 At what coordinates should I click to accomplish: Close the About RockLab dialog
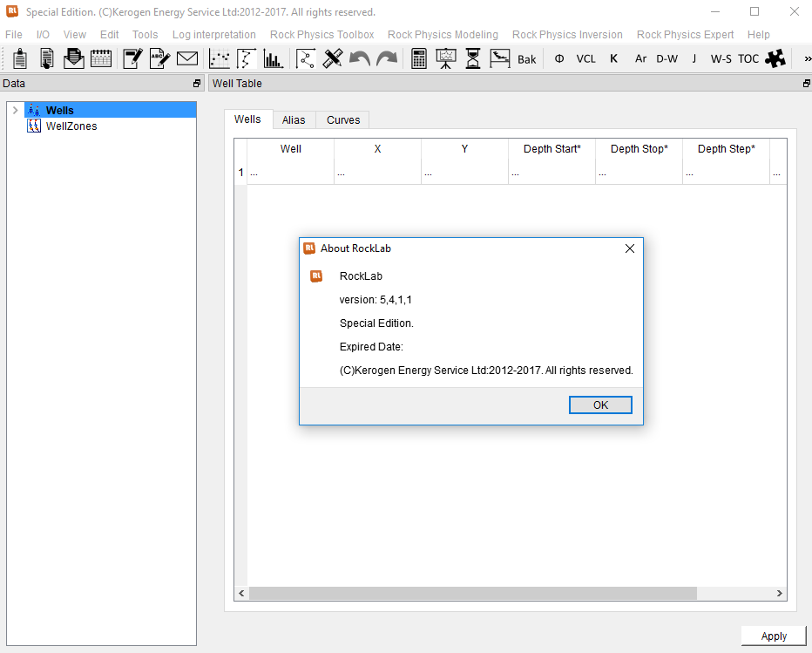click(630, 248)
